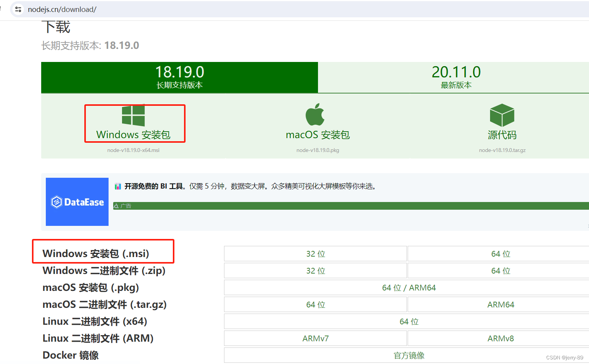The image size is (589, 364).
Task: Click the 广告 label in ad banner
Action: (125, 206)
